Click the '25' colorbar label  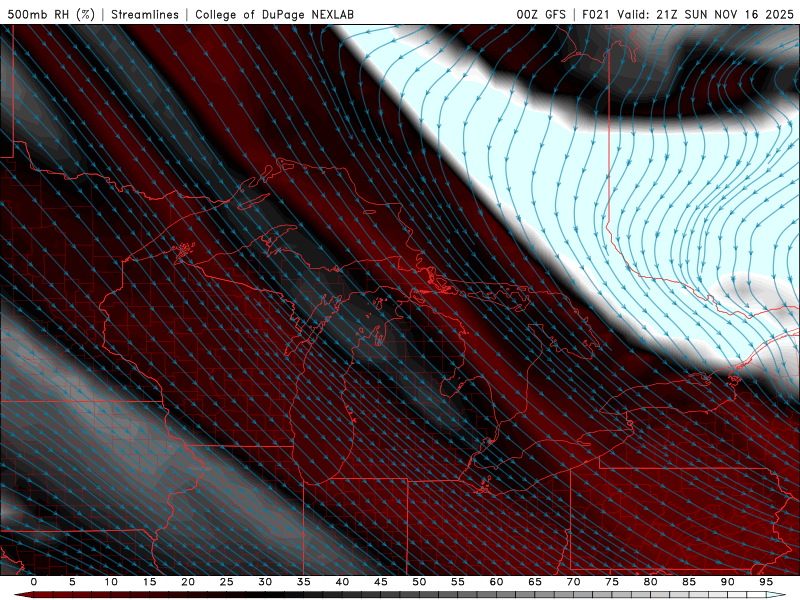tap(227, 582)
